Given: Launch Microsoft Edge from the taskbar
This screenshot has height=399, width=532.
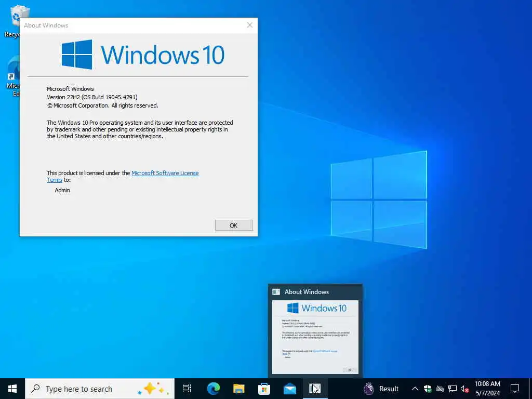Looking at the screenshot, I should [214, 389].
